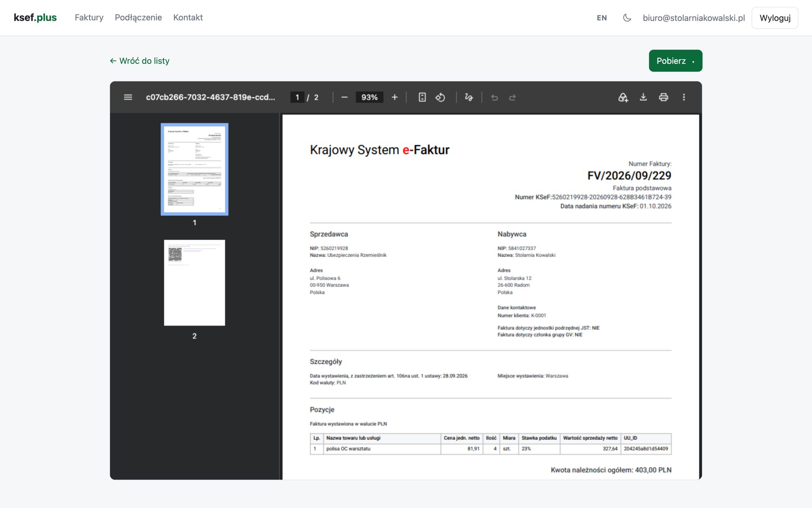Zoom in with the plus icon

(x=395, y=97)
